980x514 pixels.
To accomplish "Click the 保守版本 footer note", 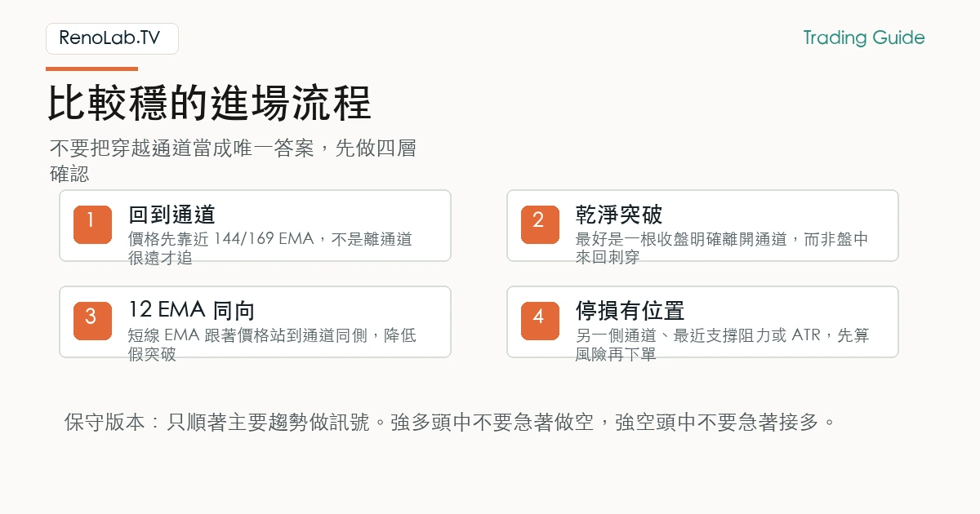I will click(451, 423).
